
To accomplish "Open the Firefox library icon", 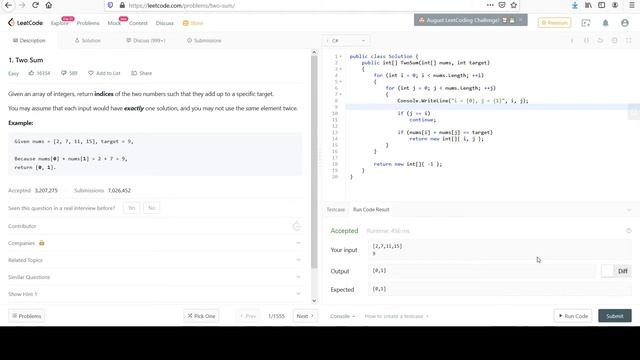I will point(588,5).
